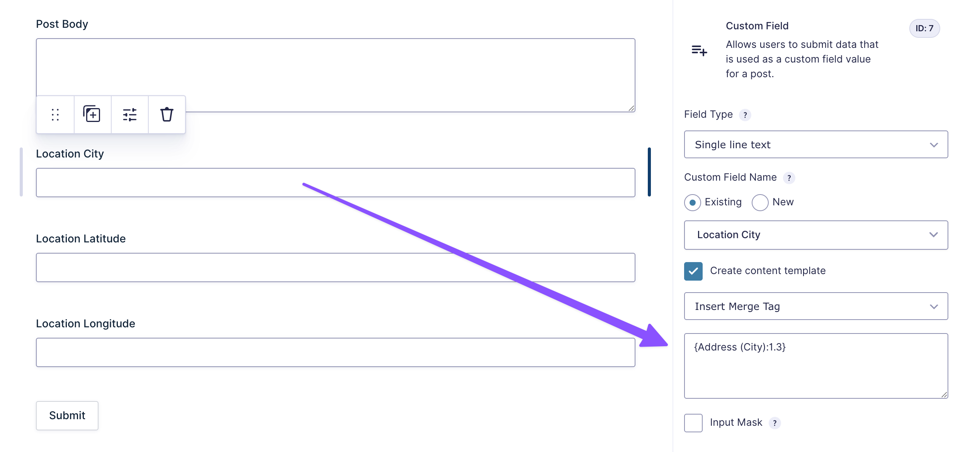Viewport: 980px width, 452px height.
Task: Click the Field Type help question mark
Action: click(745, 115)
